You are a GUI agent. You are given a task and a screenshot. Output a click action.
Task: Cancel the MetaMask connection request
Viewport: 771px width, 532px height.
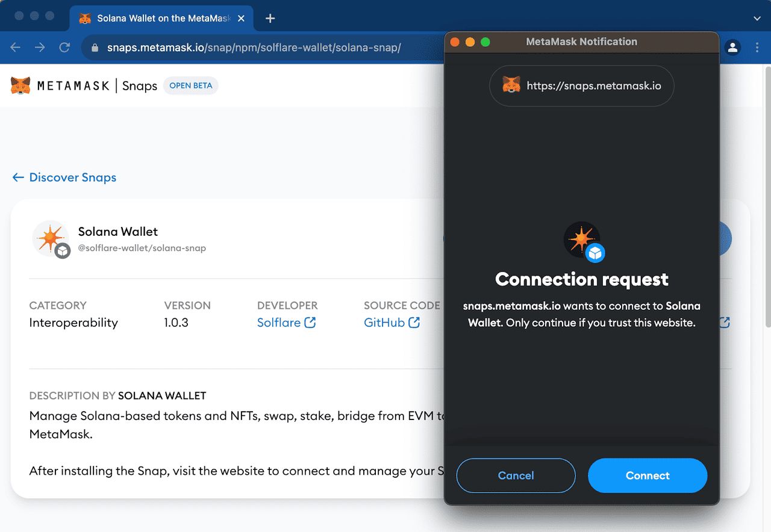[516, 475]
